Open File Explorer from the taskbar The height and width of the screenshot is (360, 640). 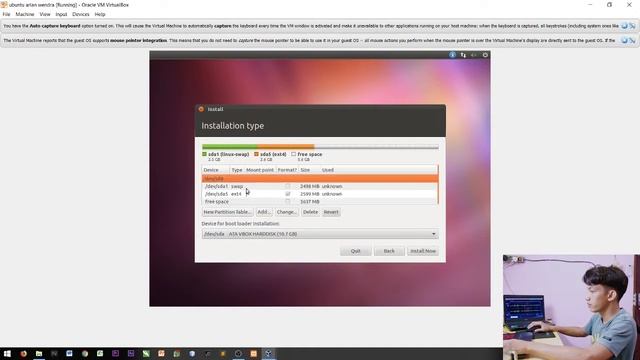[x=39, y=353]
